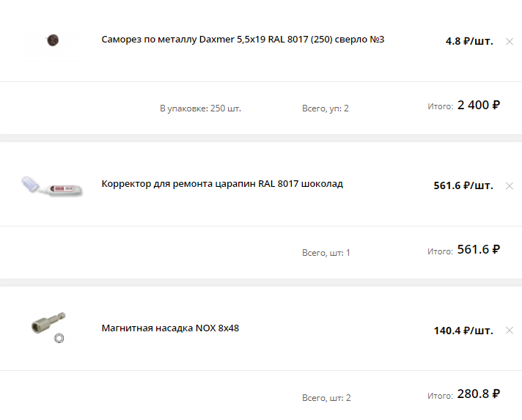Open the Саморез по металлу Daxmer link
This screenshot has height=420, width=522.
(x=243, y=39)
